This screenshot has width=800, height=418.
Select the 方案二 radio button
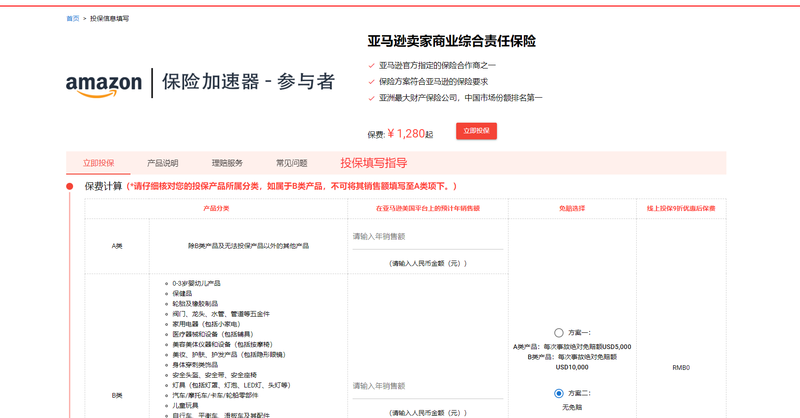[x=559, y=394]
